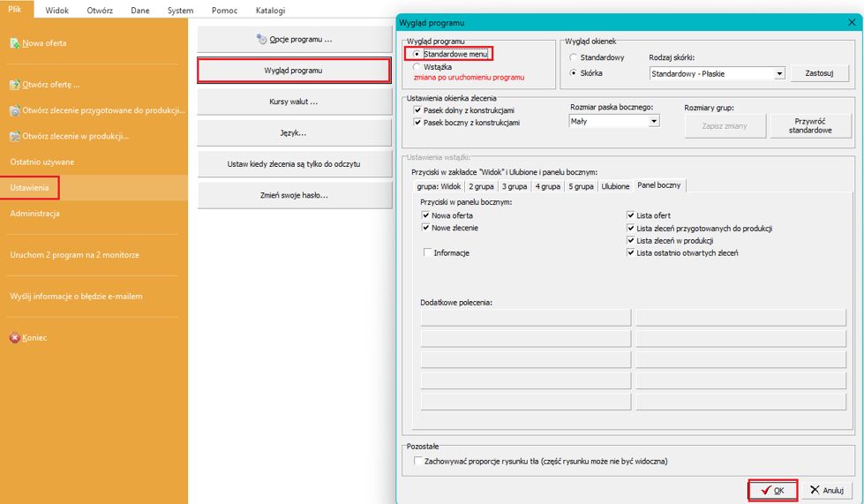This screenshot has width=864, height=504.
Task: Click the gear icon on Opcje programu
Action: click(x=261, y=39)
